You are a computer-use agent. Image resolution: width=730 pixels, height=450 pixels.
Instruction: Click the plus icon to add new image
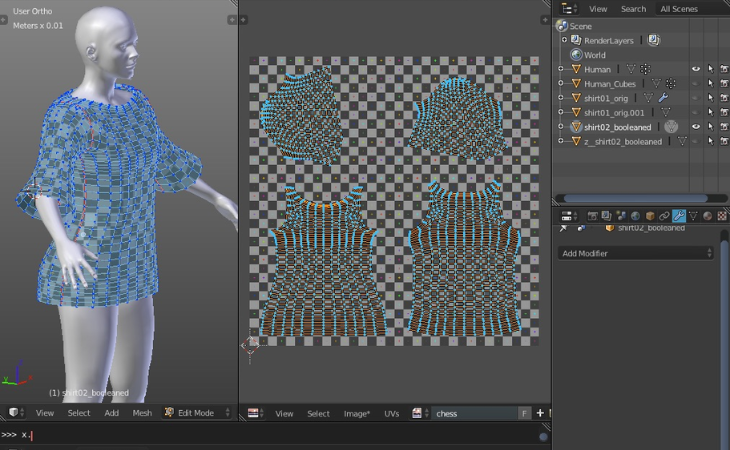(x=540, y=413)
